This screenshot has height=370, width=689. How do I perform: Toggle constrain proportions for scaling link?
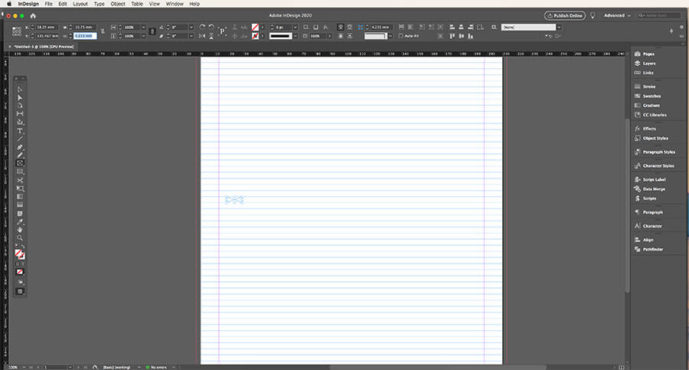(x=152, y=32)
